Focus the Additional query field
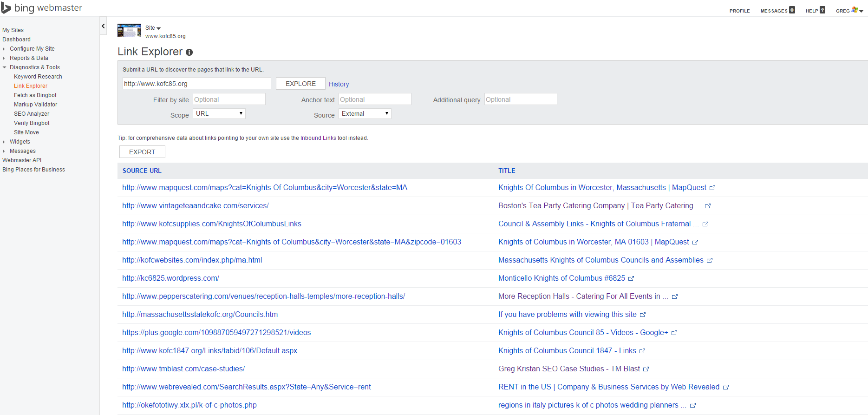Image resolution: width=868 pixels, height=415 pixels. coord(521,99)
